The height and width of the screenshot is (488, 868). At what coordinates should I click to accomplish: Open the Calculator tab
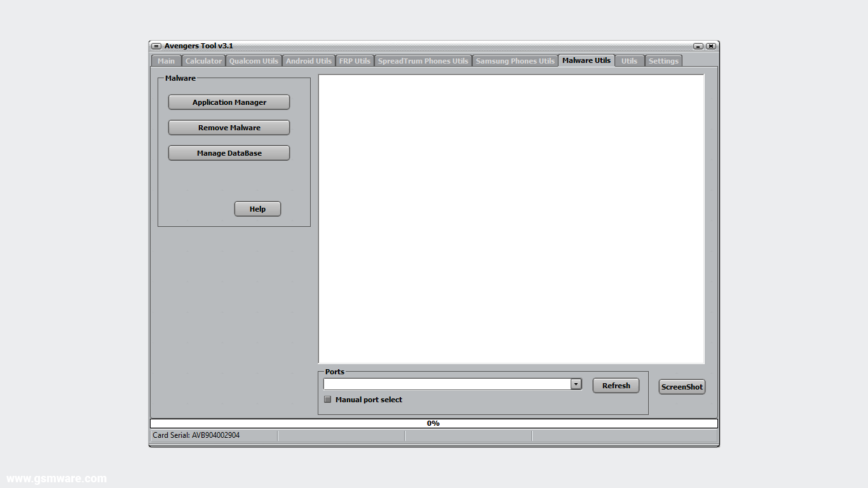pyautogui.click(x=203, y=60)
